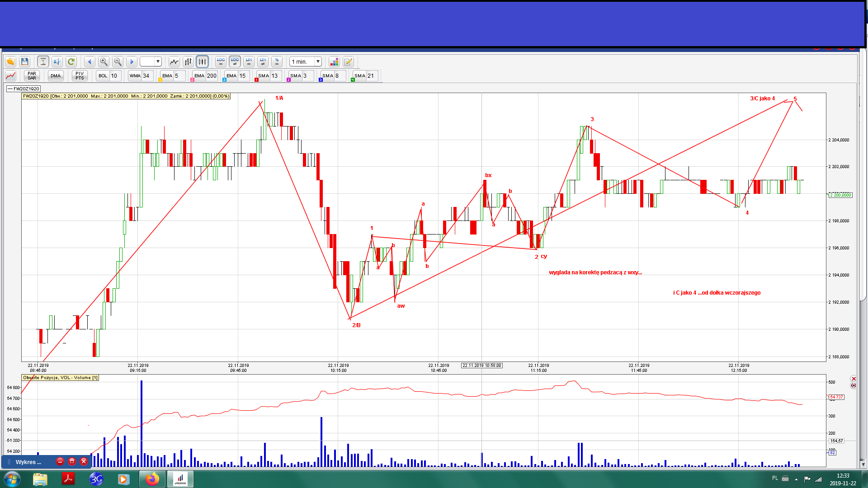Click the EMA 200 period field

tap(212, 75)
